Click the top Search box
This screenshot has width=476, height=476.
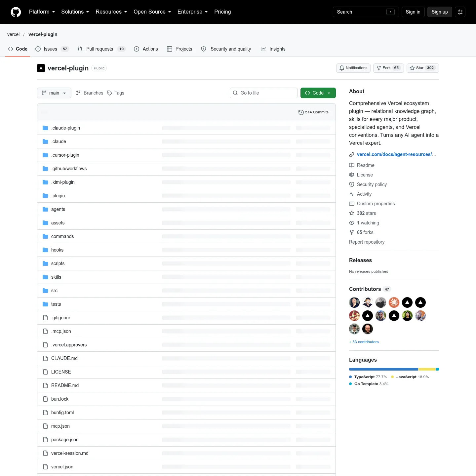pos(366,12)
